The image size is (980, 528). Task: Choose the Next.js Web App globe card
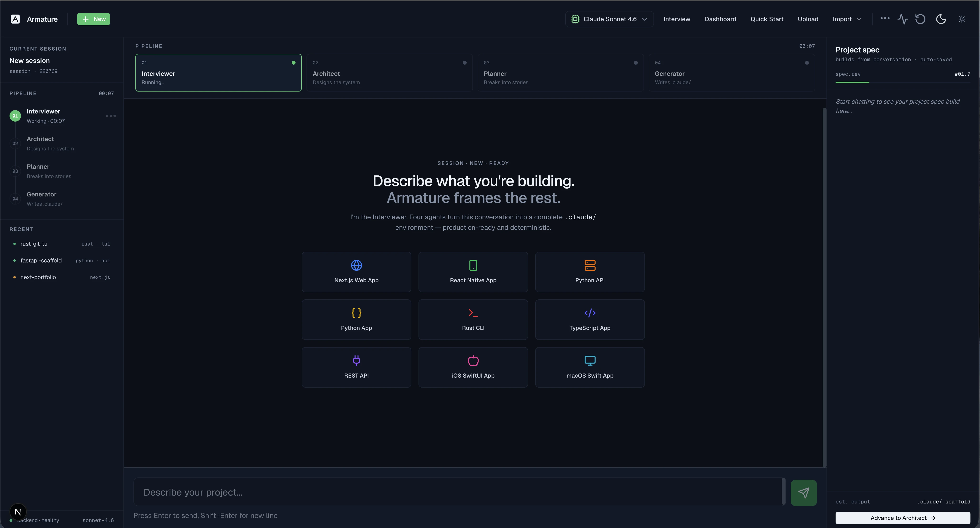tap(356, 272)
